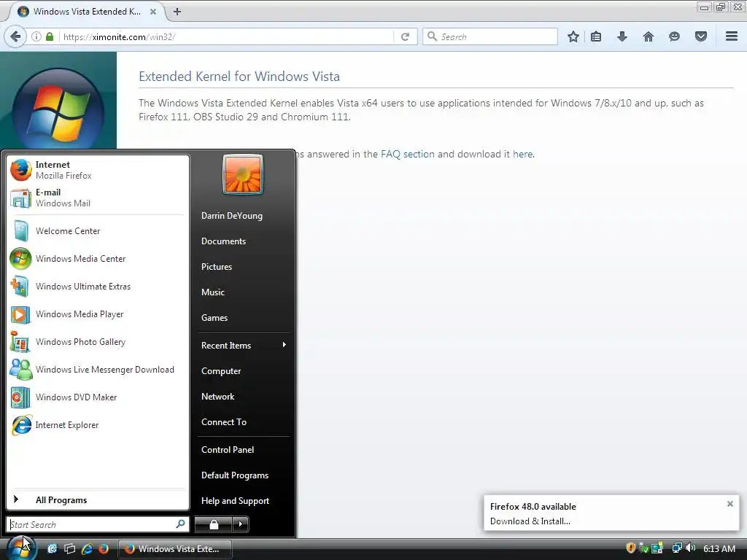Close the Windows Vista Extended Kernel tab
This screenshot has height=560, width=747.
coord(153,12)
